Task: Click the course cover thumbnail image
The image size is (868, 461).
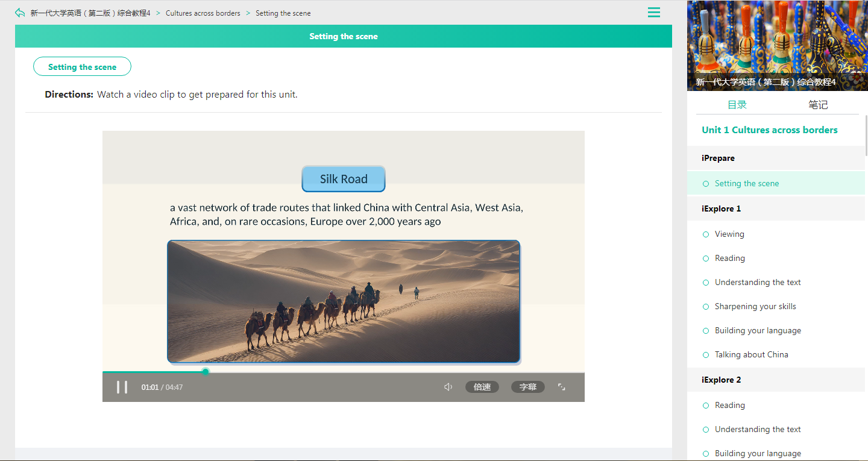Action: point(778,45)
